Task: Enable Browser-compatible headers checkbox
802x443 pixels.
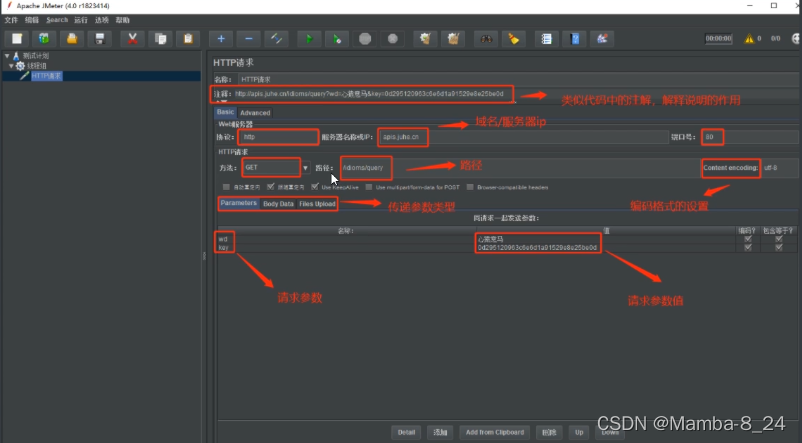Action: 470,187
